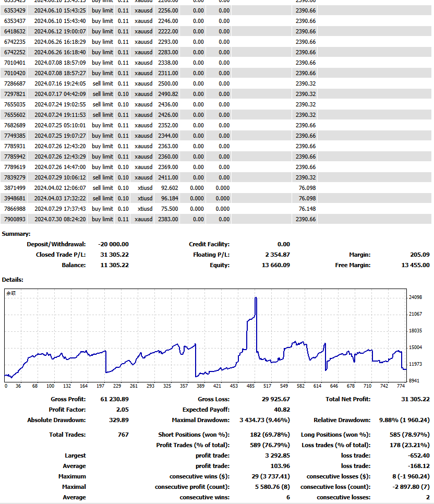Click Total Trades value 767
Image resolution: width=434 pixels, height=504 pixels.
pyautogui.click(x=123, y=435)
